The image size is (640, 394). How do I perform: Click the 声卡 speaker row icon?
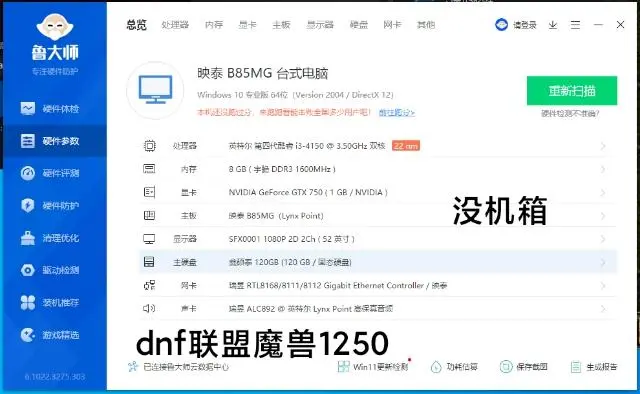click(149, 308)
